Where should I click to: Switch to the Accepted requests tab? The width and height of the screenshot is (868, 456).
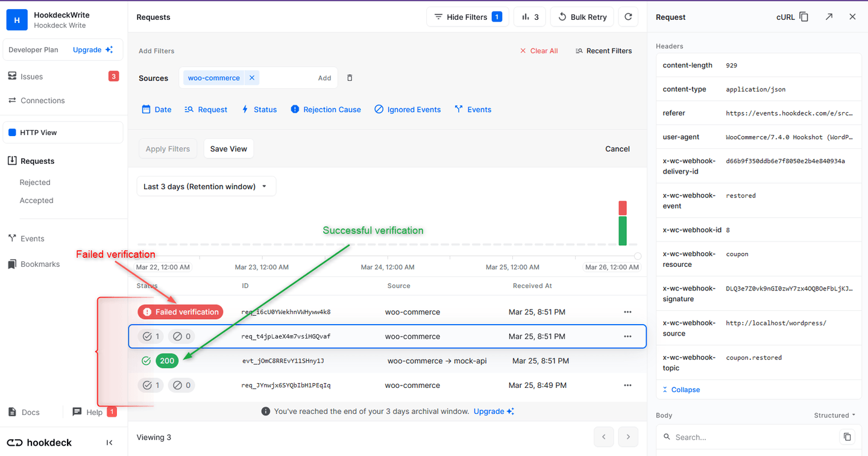36,200
